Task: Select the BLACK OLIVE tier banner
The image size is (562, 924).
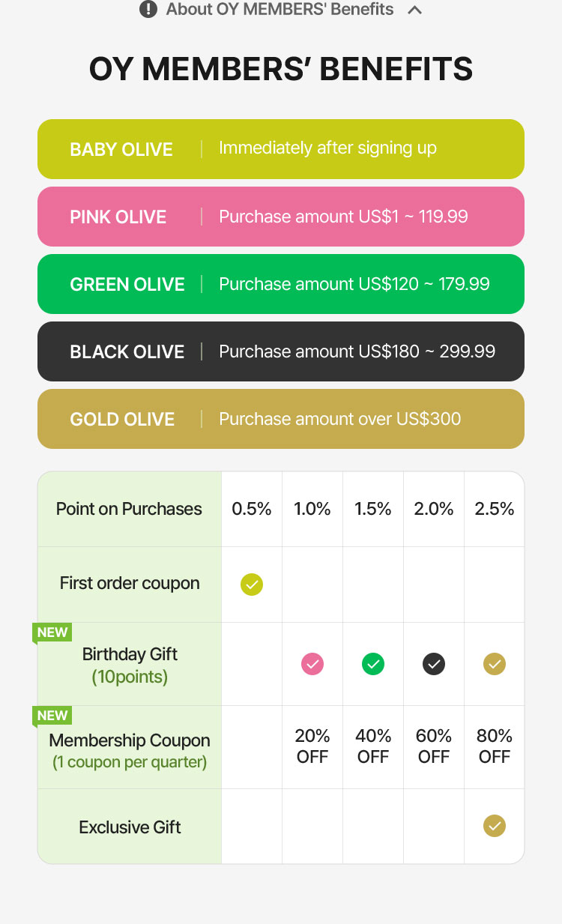Action: (x=281, y=351)
